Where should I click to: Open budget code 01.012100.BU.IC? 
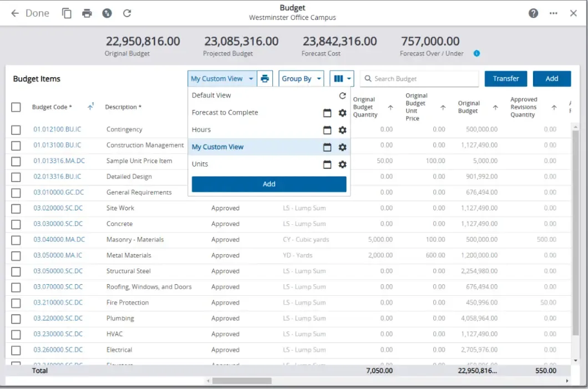57,129
